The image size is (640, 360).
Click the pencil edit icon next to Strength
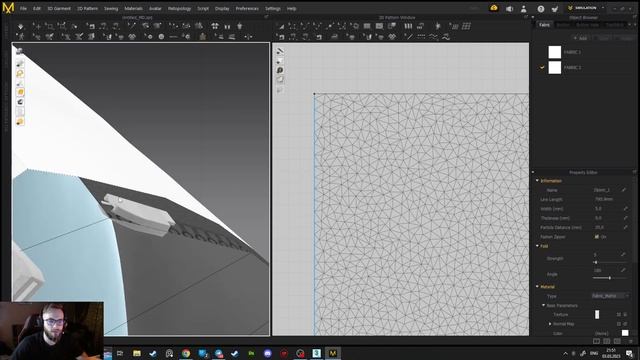click(623, 254)
